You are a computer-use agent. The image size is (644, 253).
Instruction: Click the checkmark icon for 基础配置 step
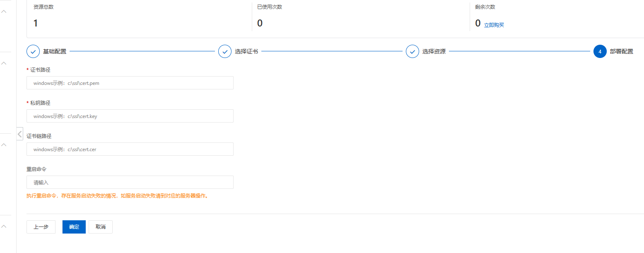pos(33,52)
